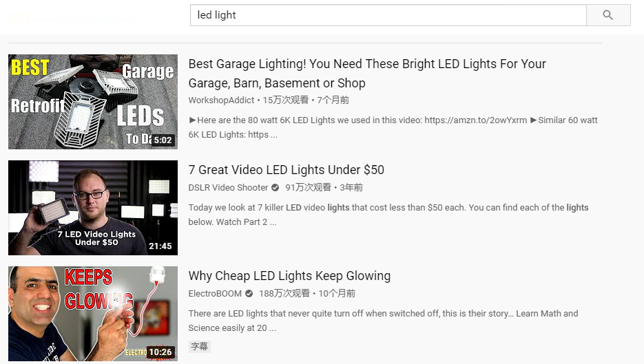Image resolution: width=644 pixels, height=364 pixels.
Task: Visit the WorkshopAddict channel
Action: click(221, 100)
